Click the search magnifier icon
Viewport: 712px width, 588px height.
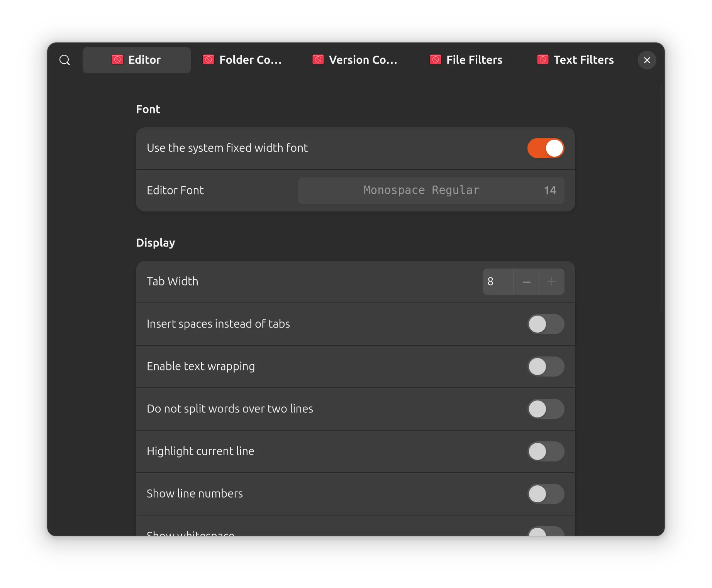tap(64, 60)
